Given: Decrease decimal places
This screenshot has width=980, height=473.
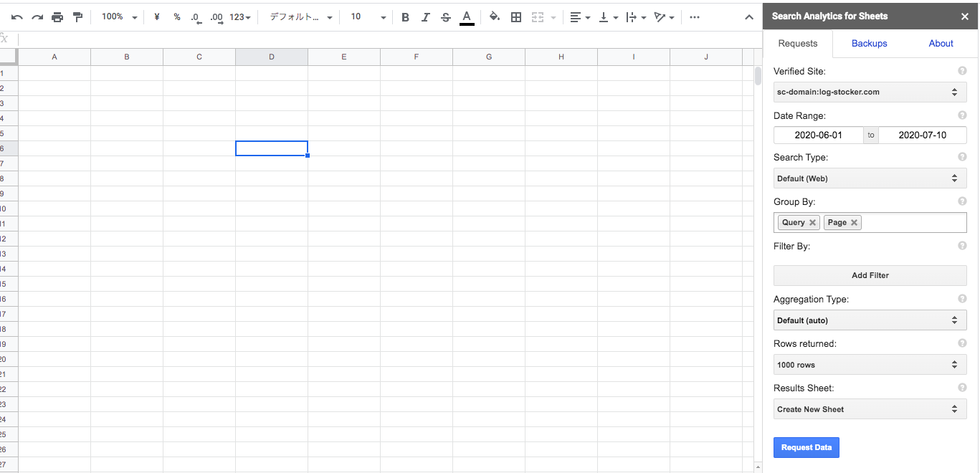Looking at the screenshot, I should point(196,17).
